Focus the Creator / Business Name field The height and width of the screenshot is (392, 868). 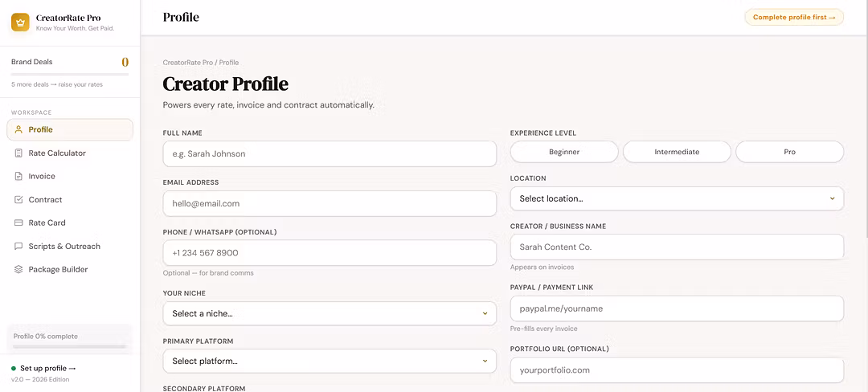(x=677, y=247)
